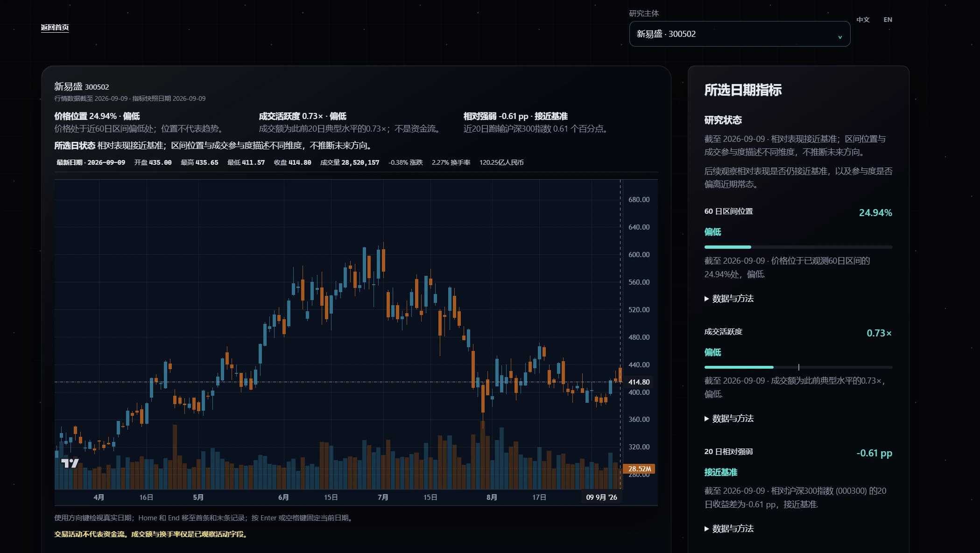Click the dropdown chevron in the 研究主体 selector

tap(839, 37)
